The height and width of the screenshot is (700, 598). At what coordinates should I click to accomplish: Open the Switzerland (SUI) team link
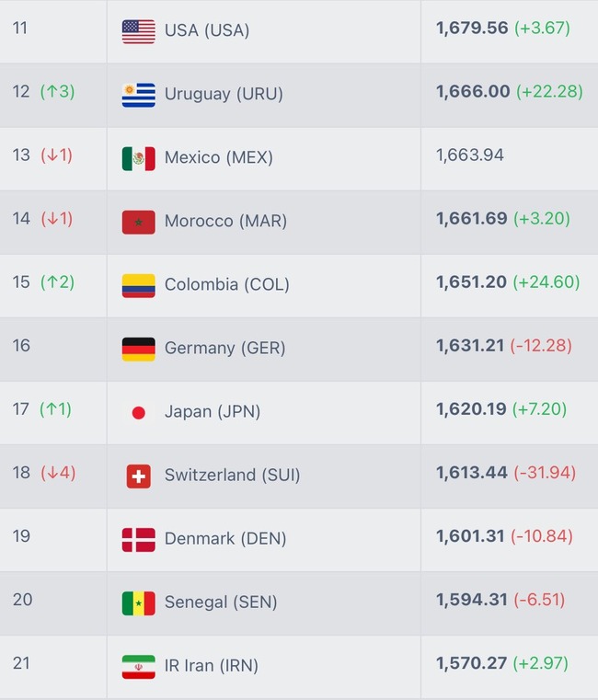click(232, 475)
